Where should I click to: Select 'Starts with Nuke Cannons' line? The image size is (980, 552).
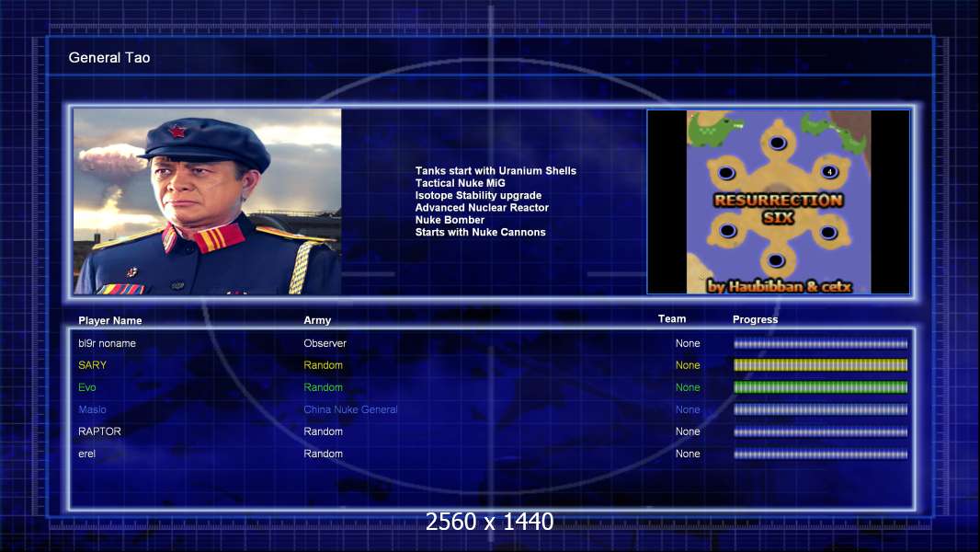(480, 232)
